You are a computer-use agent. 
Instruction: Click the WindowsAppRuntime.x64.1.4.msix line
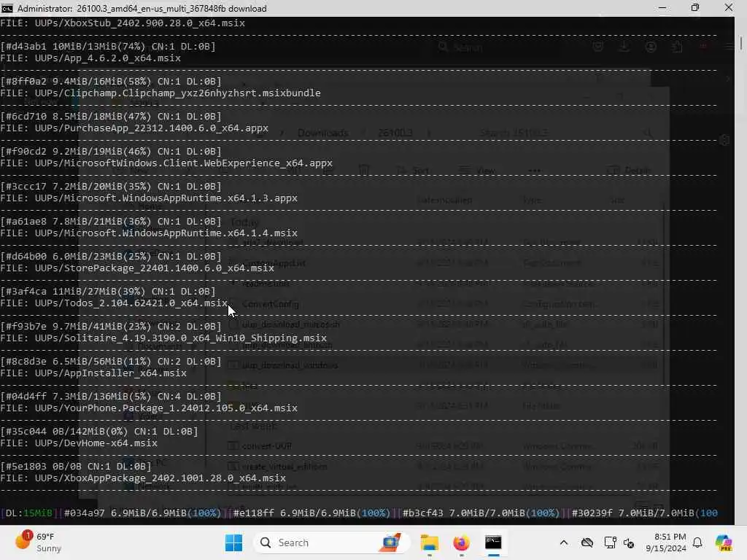point(149,233)
